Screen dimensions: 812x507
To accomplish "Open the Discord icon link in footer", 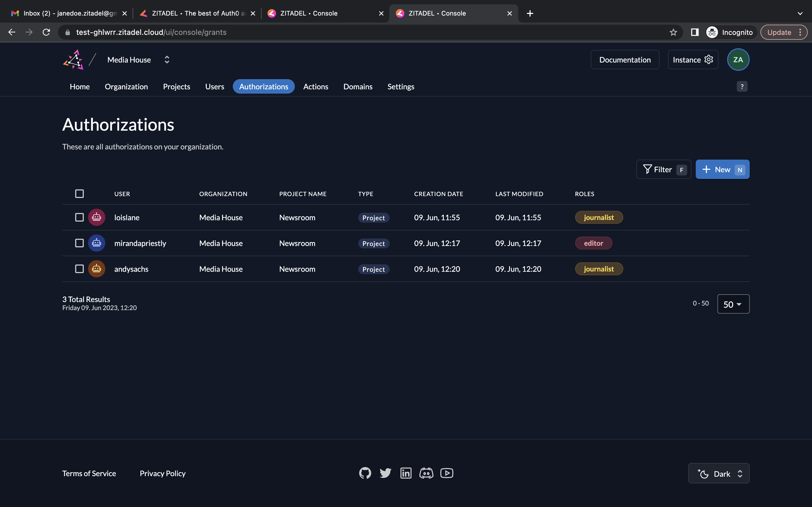I will (426, 473).
